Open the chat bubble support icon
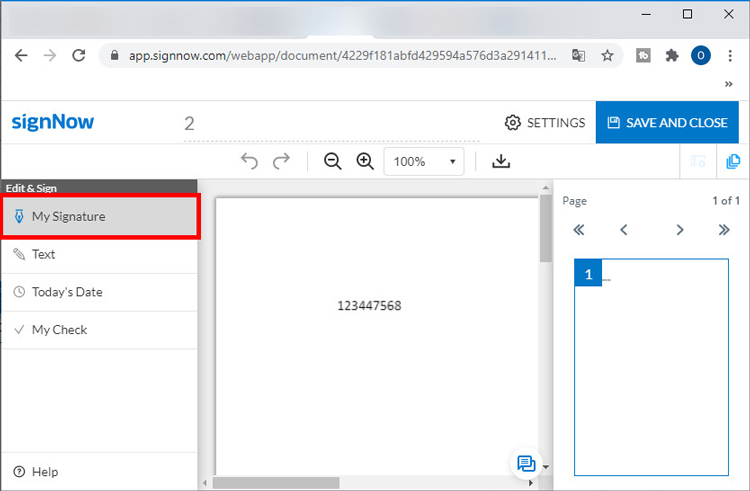The width and height of the screenshot is (750, 491). [x=525, y=463]
